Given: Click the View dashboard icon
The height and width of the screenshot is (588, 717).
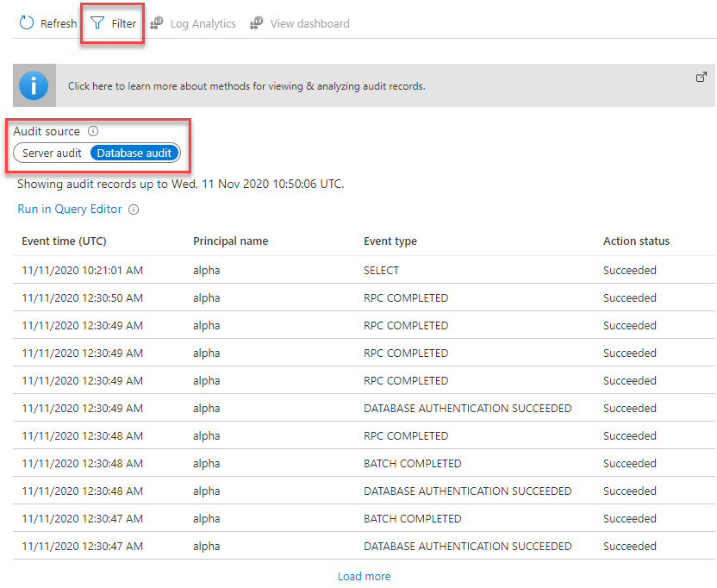Looking at the screenshot, I should click(256, 23).
